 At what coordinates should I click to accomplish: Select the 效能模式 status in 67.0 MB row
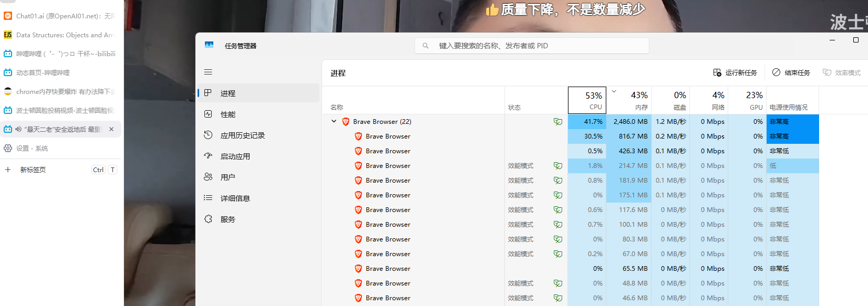521,254
